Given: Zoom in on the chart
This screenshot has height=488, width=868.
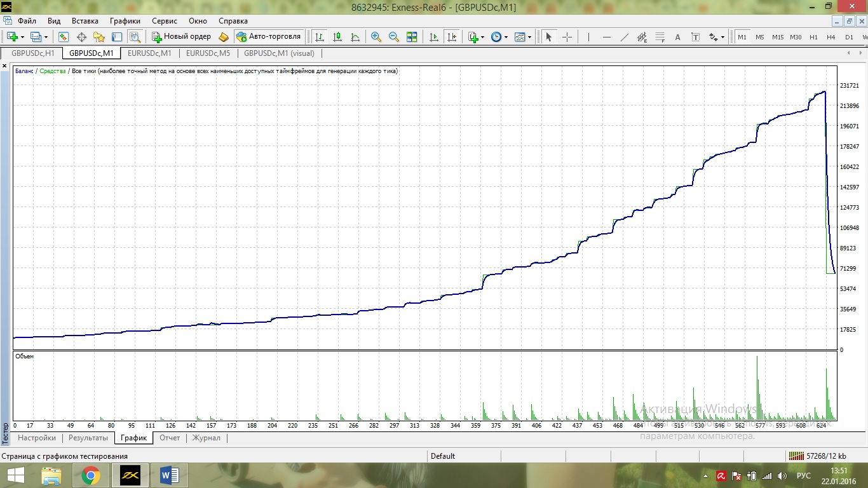Looking at the screenshot, I should [x=376, y=37].
